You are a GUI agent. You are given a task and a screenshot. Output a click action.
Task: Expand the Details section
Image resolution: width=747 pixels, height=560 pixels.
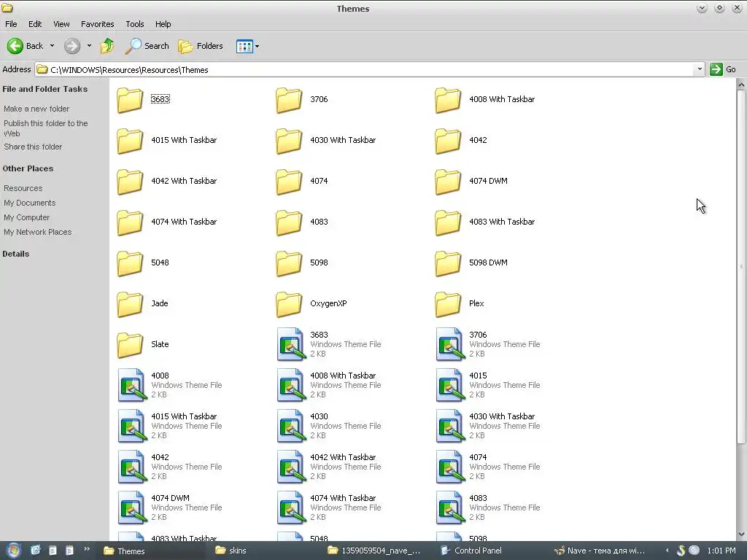pyautogui.click(x=16, y=254)
